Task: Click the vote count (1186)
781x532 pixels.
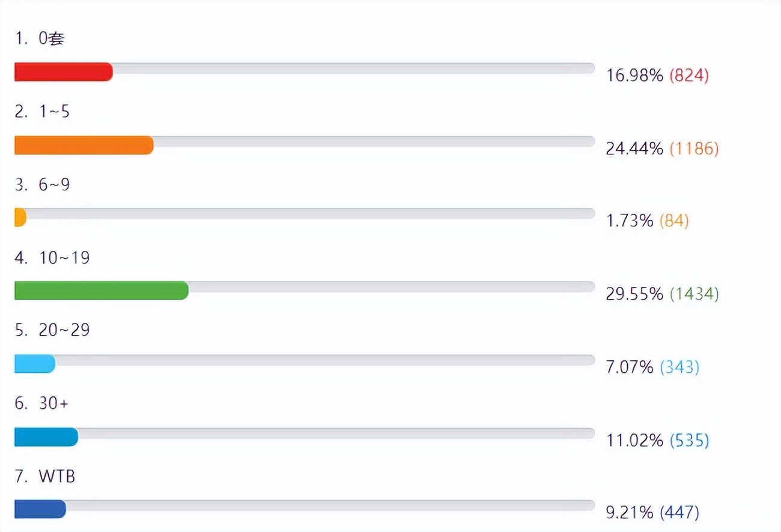Action: tap(694, 149)
